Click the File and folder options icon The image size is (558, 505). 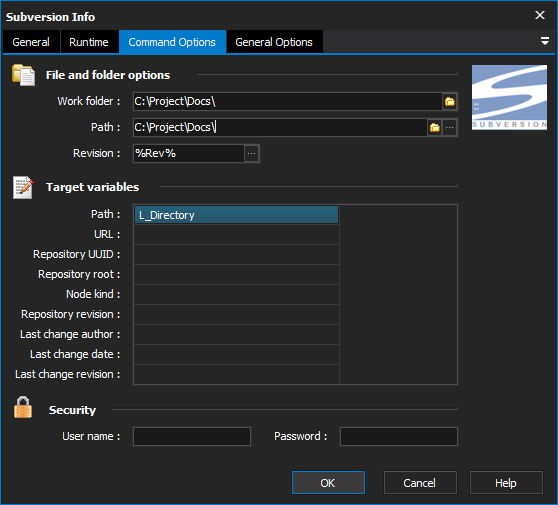[23, 75]
